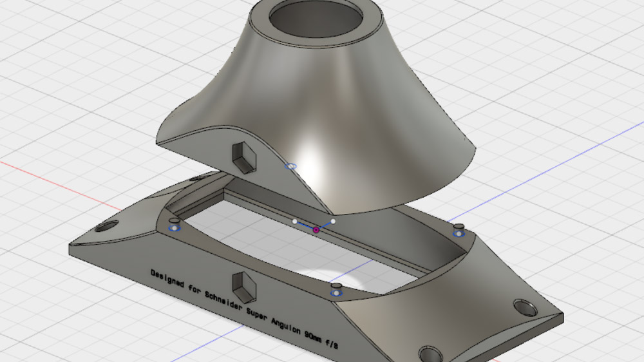Click the magenta center point of the manipulator

point(316,229)
